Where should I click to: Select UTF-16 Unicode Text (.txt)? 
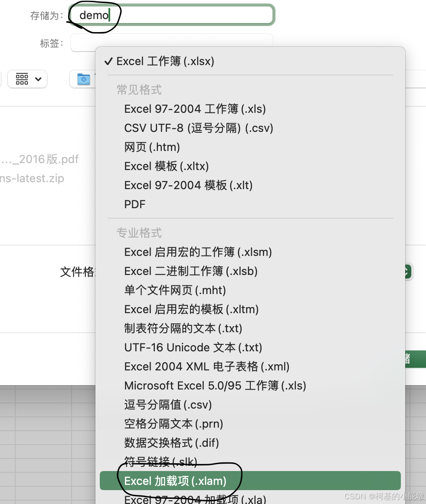[250, 347]
